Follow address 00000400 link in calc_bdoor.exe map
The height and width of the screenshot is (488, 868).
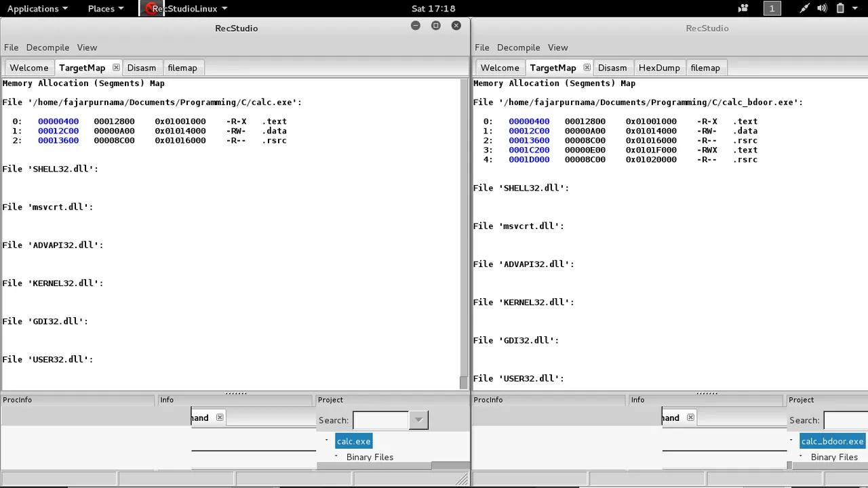click(529, 121)
